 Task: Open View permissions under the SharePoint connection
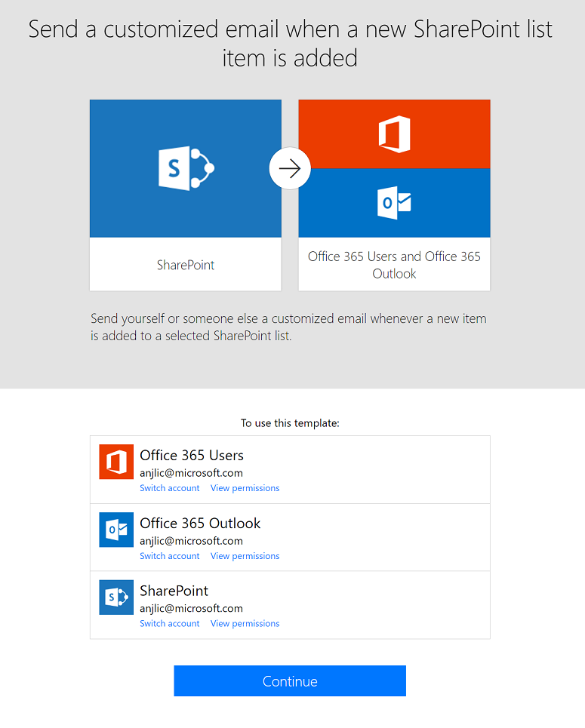[245, 624]
